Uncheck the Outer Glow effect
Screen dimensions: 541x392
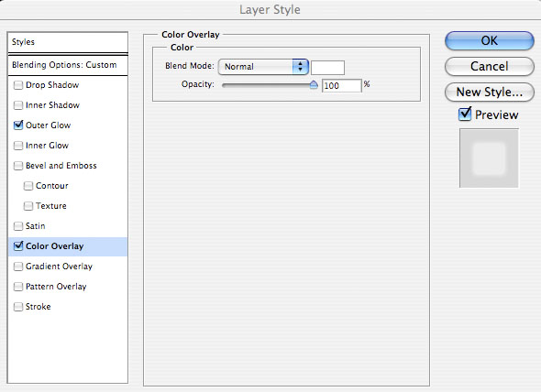point(18,125)
